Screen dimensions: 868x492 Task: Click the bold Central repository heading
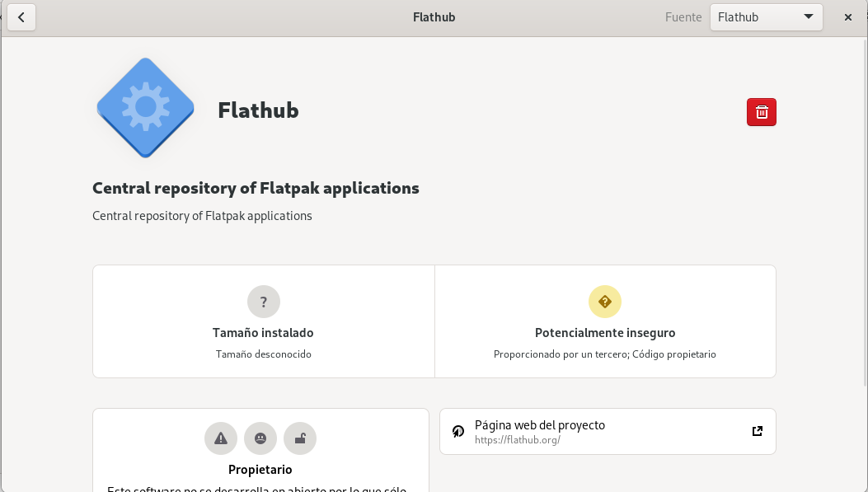coord(256,188)
